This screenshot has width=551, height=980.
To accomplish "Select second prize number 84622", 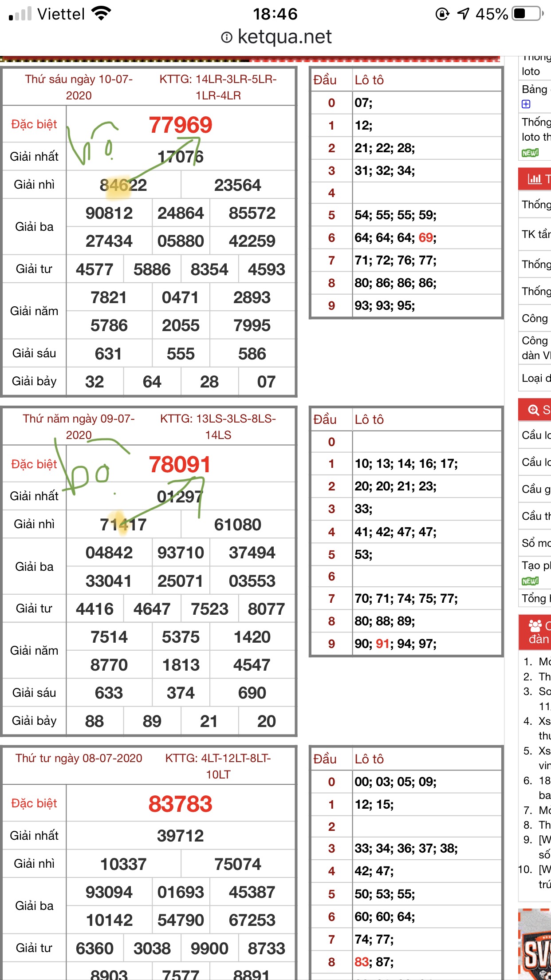I will click(x=123, y=185).
